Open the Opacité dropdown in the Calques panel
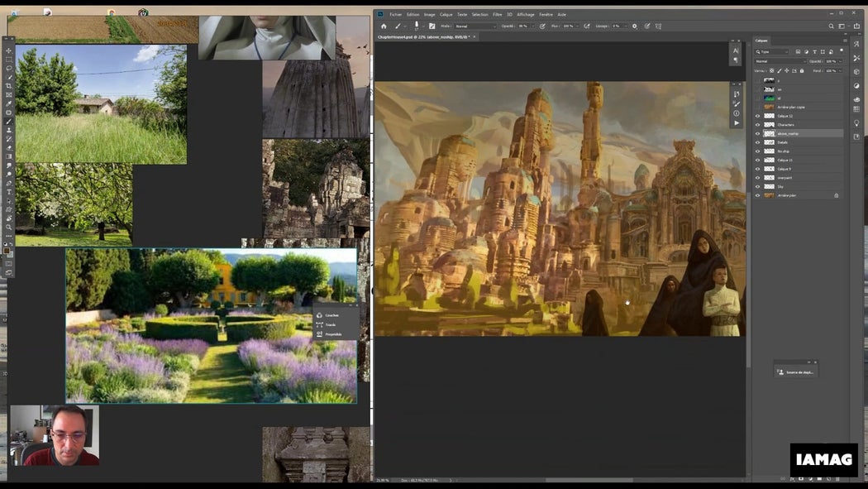Viewport: 868px width, 489px height. pos(840,61)
